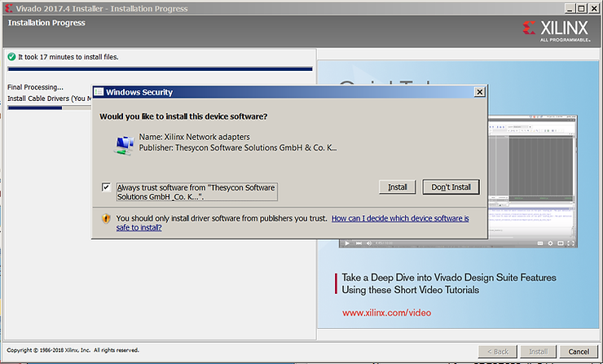The image size is (603, 364).
Task: Uncheck Always trust software from Thesycon checkbox
Action: [x=106, y=187]
